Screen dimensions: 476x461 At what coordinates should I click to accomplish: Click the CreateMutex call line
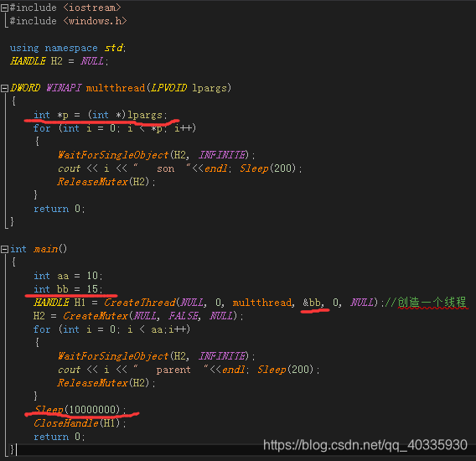click(138, 316)
